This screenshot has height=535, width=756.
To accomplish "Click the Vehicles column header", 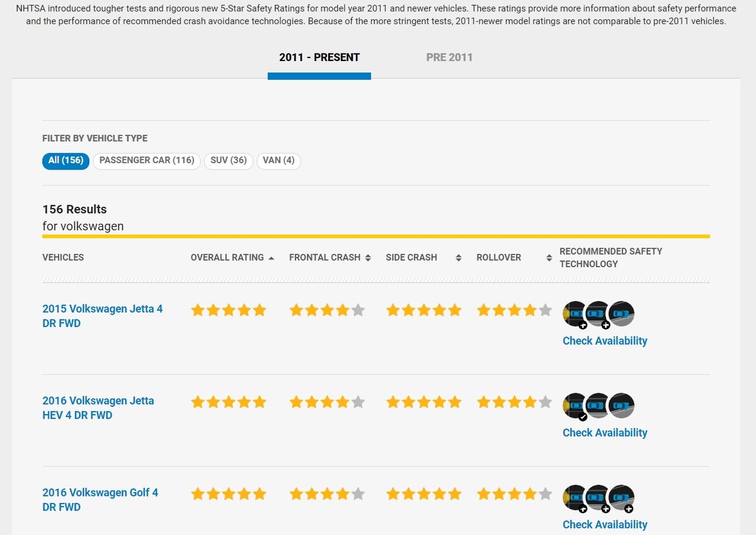I will 63,258.
